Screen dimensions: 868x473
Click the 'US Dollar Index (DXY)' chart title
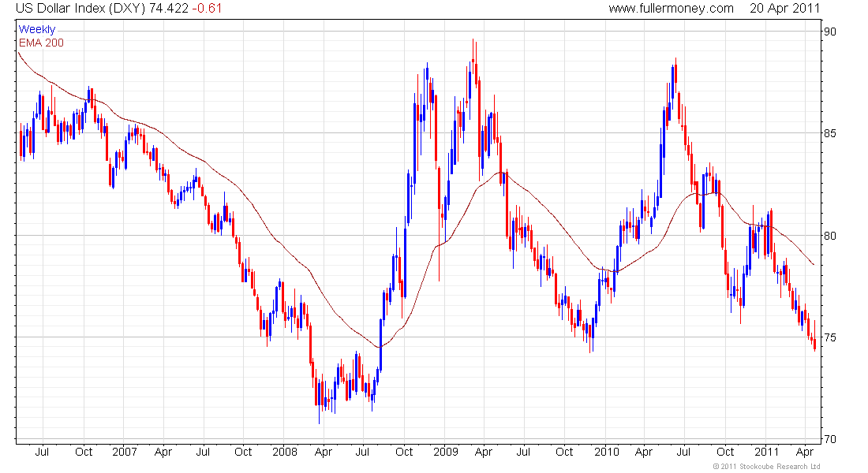click(x=80, y=9)
